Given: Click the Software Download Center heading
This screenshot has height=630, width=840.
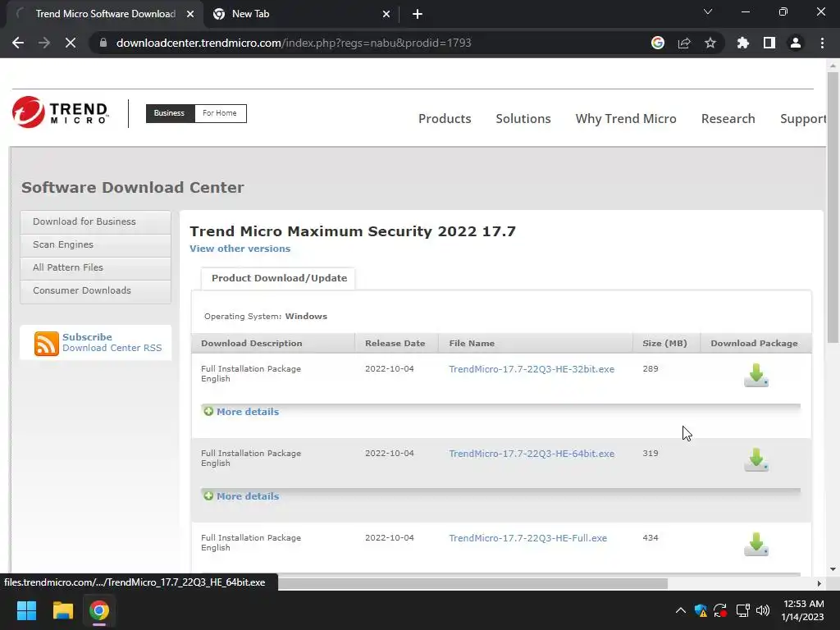Looking at the screenshot, I should (132, 188).
